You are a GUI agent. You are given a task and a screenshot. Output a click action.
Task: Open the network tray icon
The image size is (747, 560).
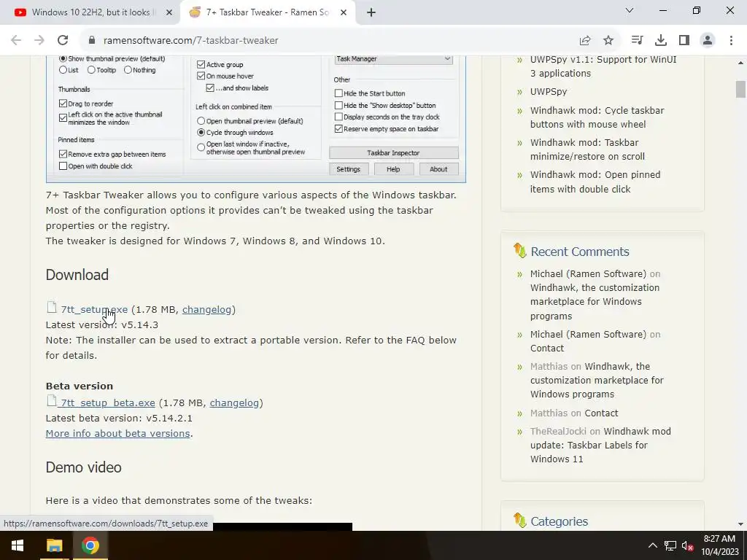tap(670, 545)
